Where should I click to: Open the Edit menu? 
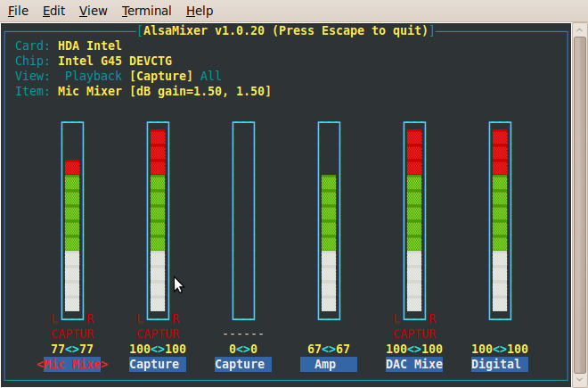[x=53, y=11]
